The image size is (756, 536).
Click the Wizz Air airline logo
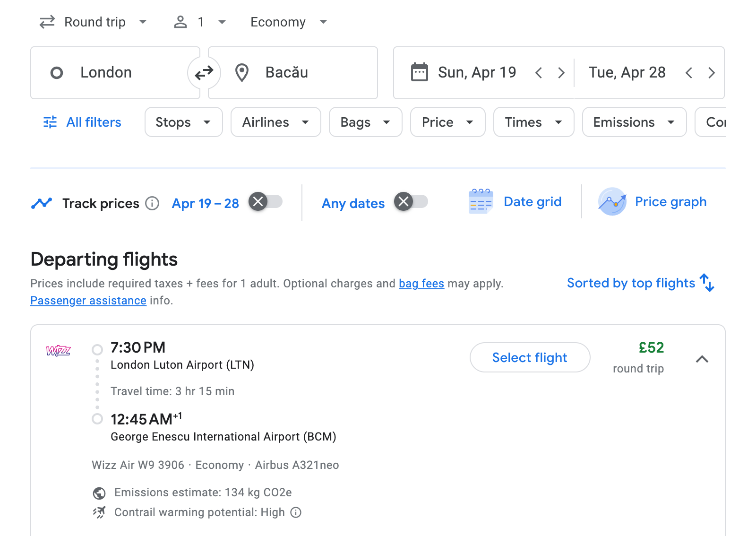click(58, 351)
